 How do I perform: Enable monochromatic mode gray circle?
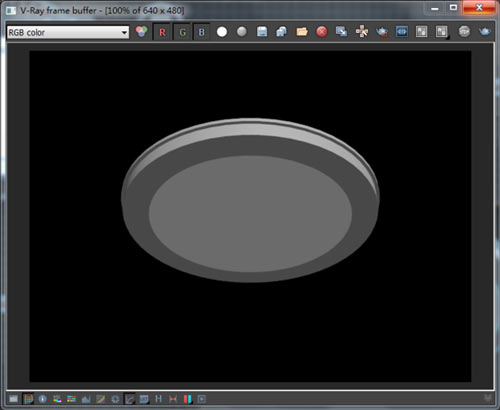click(x=242, y=32)
